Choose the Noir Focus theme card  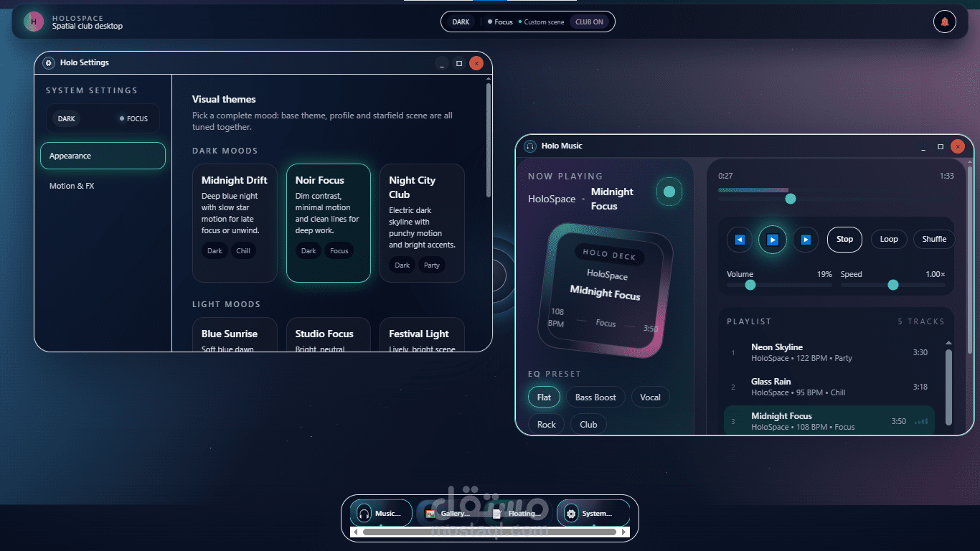(329, 223)
